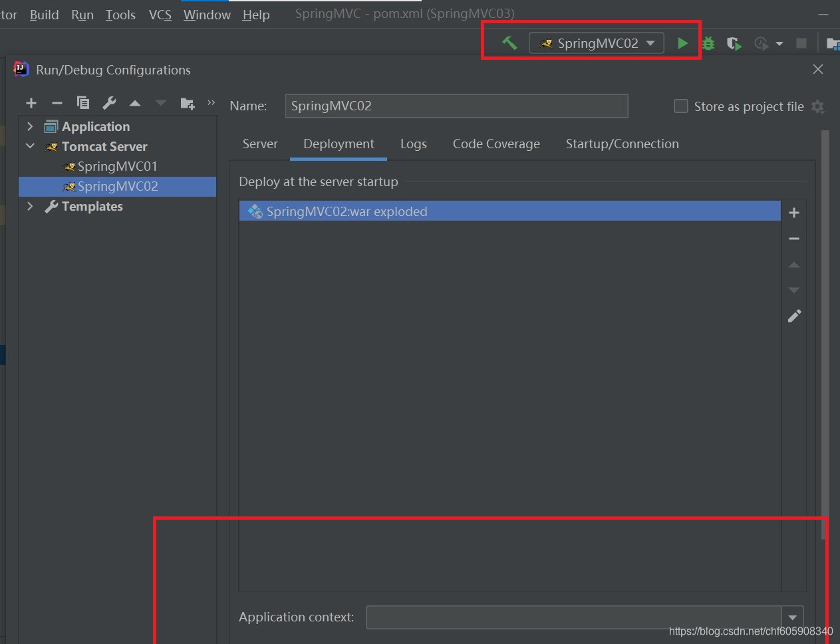Move configuration down with arrow icon

[x=161, y=103]
